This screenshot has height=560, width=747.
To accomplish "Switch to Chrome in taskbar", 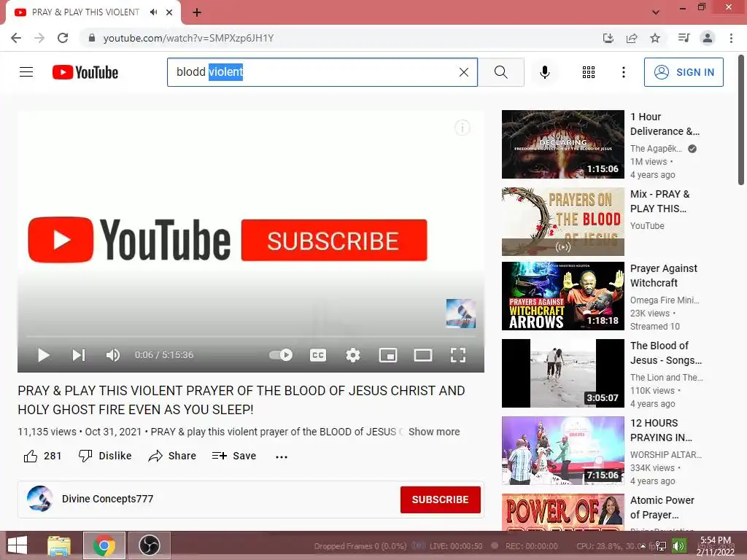I will tap(104, 545).
